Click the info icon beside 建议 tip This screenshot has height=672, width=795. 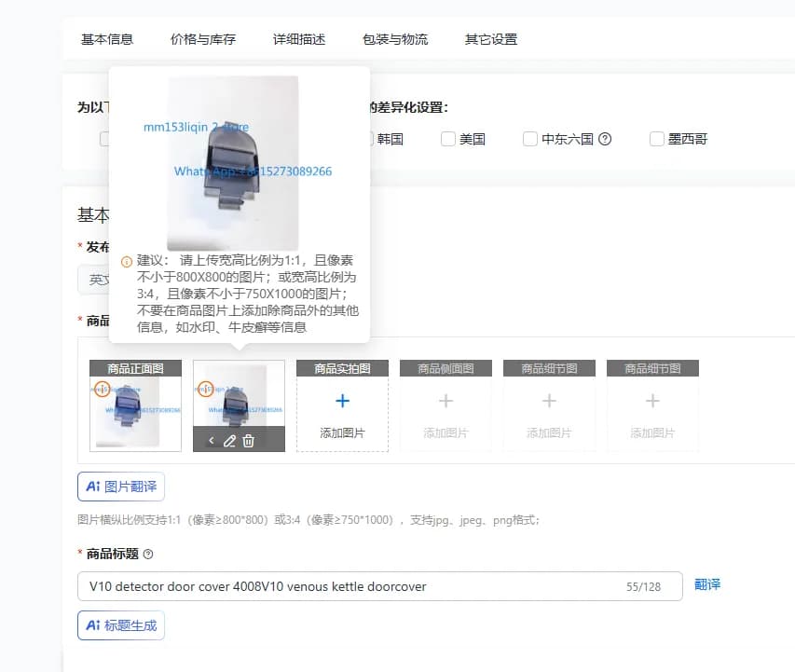tap(126, 262)
